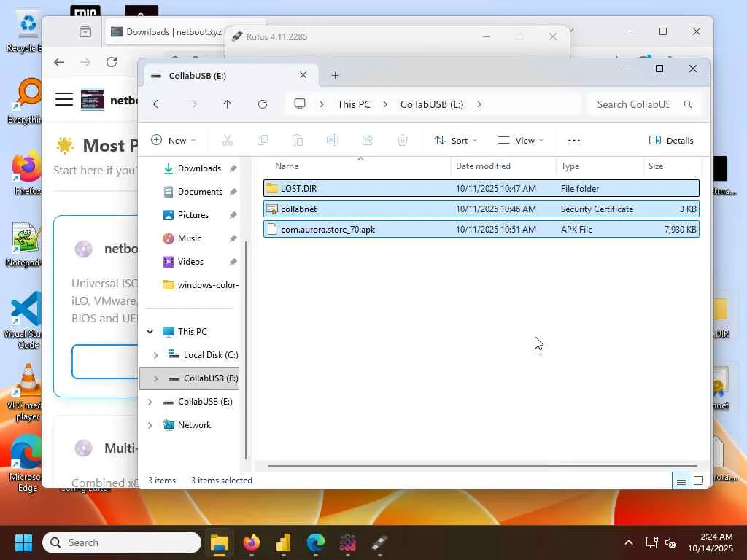Expand the chevron after CollabUSB (E:) in address bar
This screenshot has width=747, height=560.
pos(479,104)
